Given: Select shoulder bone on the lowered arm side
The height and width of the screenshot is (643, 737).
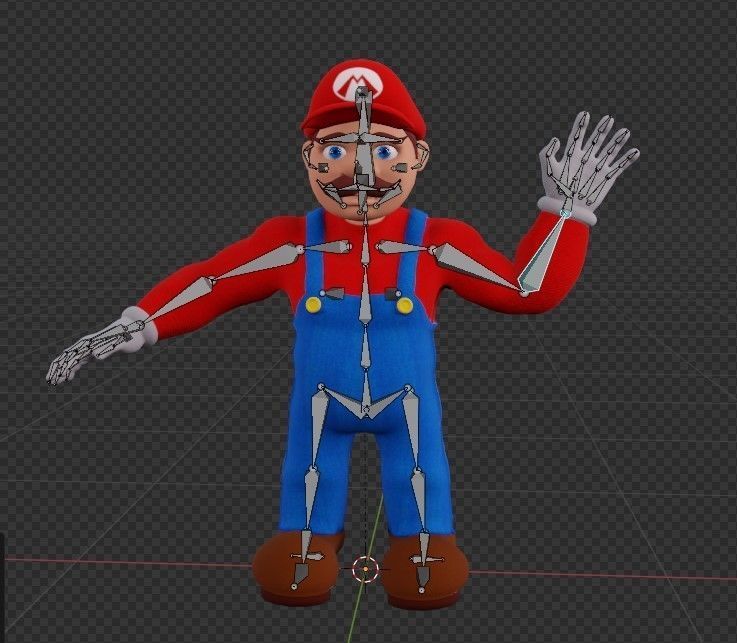Looking at the screenshot, I should (325, 247).
